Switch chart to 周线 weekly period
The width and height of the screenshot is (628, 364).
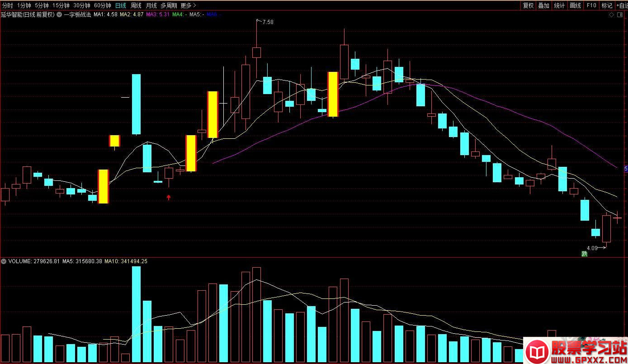[x=136, y=5]
